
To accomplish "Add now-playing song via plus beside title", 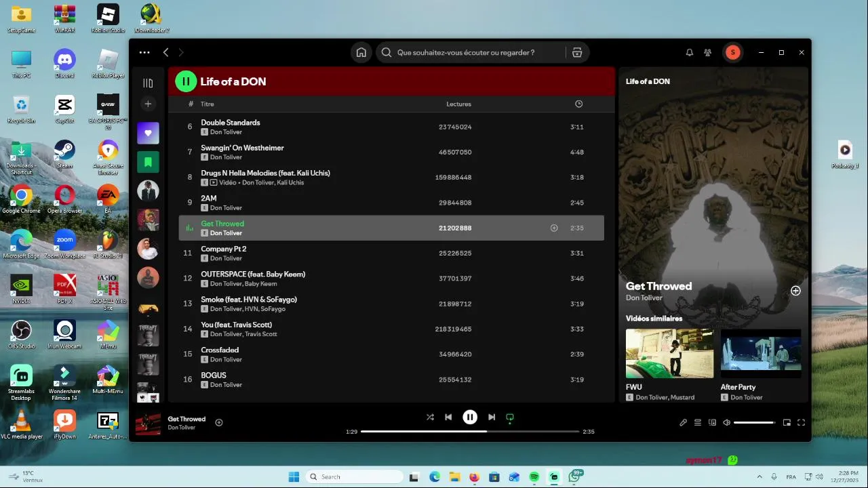I will coord(219,422).
